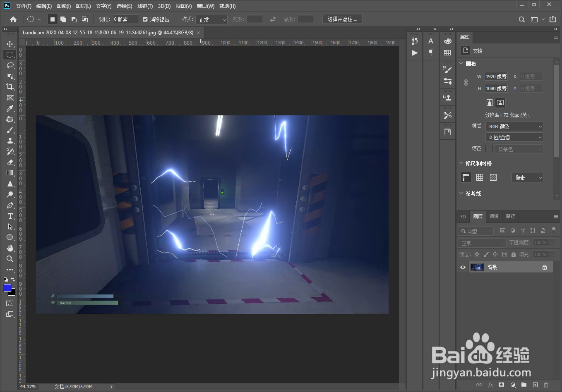
Task: Open the Paragraph panel icon
Action: pyautogui.click(x=431, y=53)
